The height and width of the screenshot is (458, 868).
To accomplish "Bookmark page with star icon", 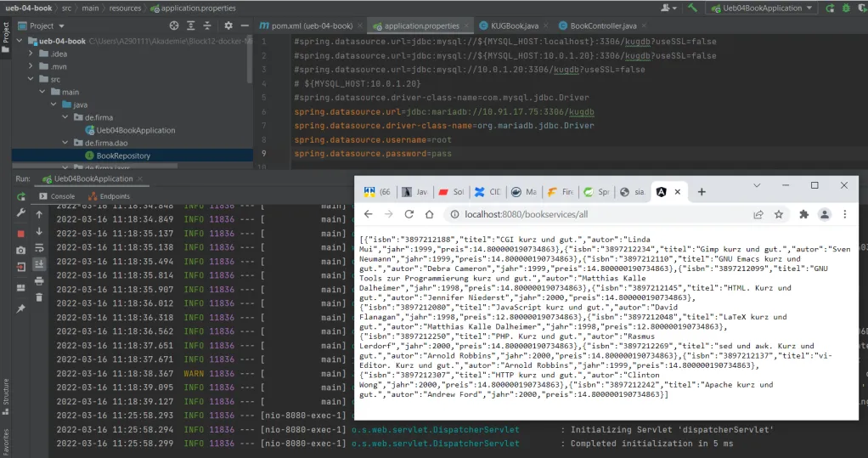I will coord(779,214).
